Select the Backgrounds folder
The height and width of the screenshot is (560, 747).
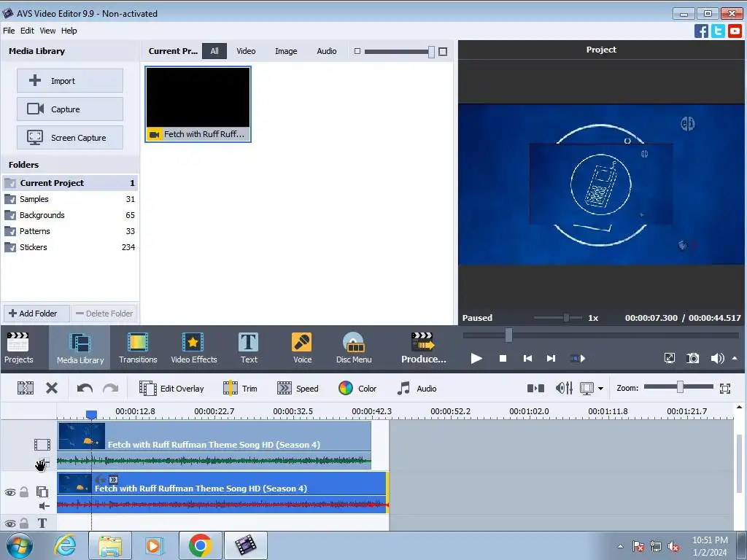point(69,215)
